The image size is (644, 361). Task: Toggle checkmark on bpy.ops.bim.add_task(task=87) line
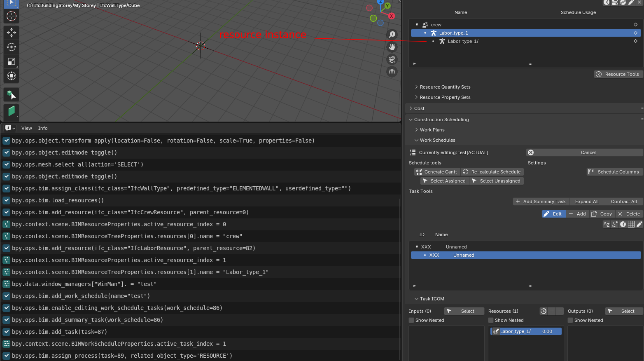[7, 332]
